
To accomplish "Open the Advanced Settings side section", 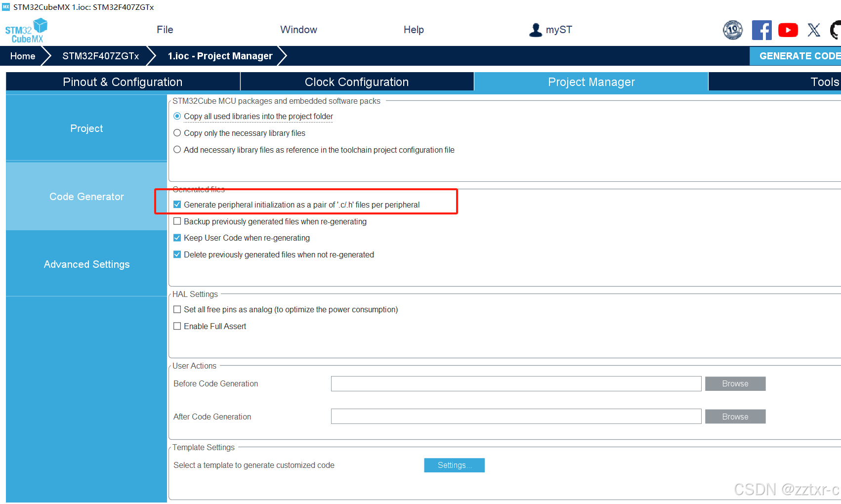I will [x=86, y=264].
